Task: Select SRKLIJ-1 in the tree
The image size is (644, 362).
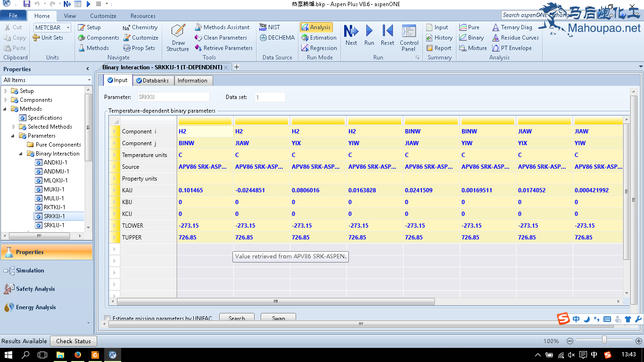Action: [x=54, y=225]
